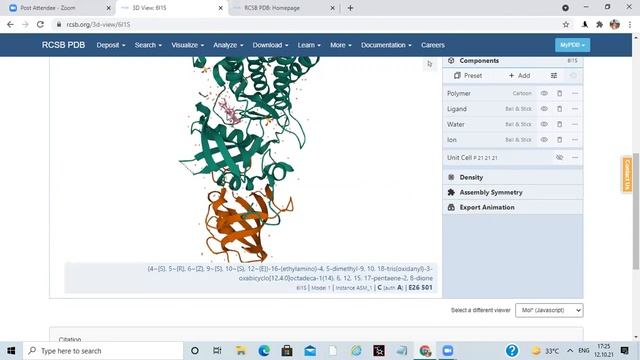Open more options for Water row
Viewport: 640px width, 360px height.
pos(575,124)
